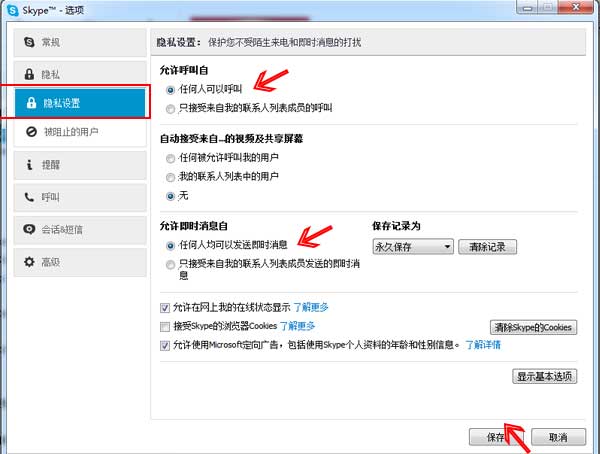This screenshot has height=454, width=600.
Task: Open the 了解详情 link about Microsoft ads
Action: 482,344
